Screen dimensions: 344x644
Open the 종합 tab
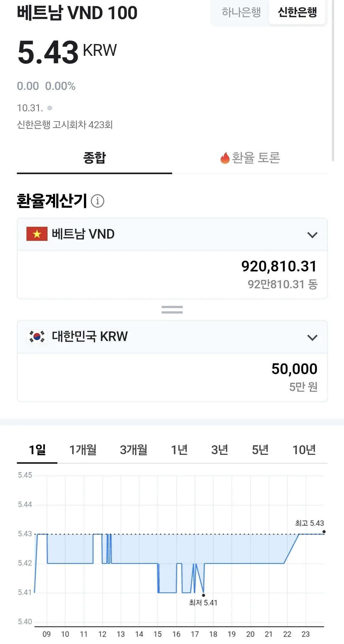pyautogui.click(x=94, y=158)
